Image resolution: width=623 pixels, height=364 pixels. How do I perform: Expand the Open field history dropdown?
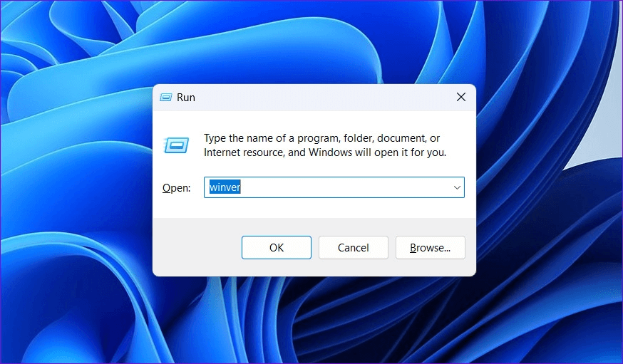point(457,187)
